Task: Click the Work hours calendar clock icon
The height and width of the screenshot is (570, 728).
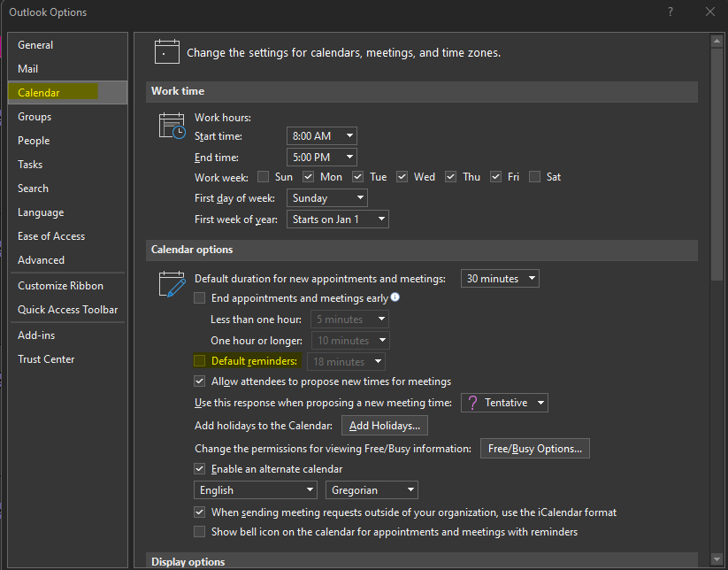Action: [172, 126]
